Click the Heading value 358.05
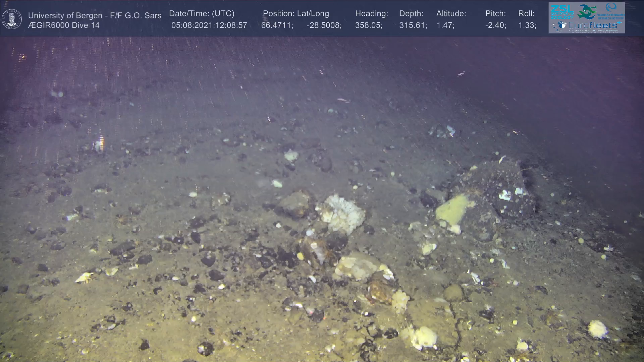644x362 pixels. point(368,25)
